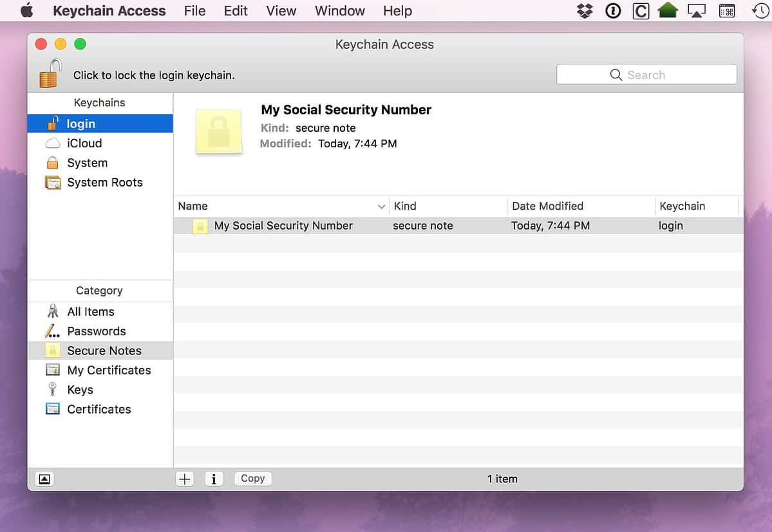Select the My Social Security Number row
The image size is (772, 532).
click(x=283, y=226)
